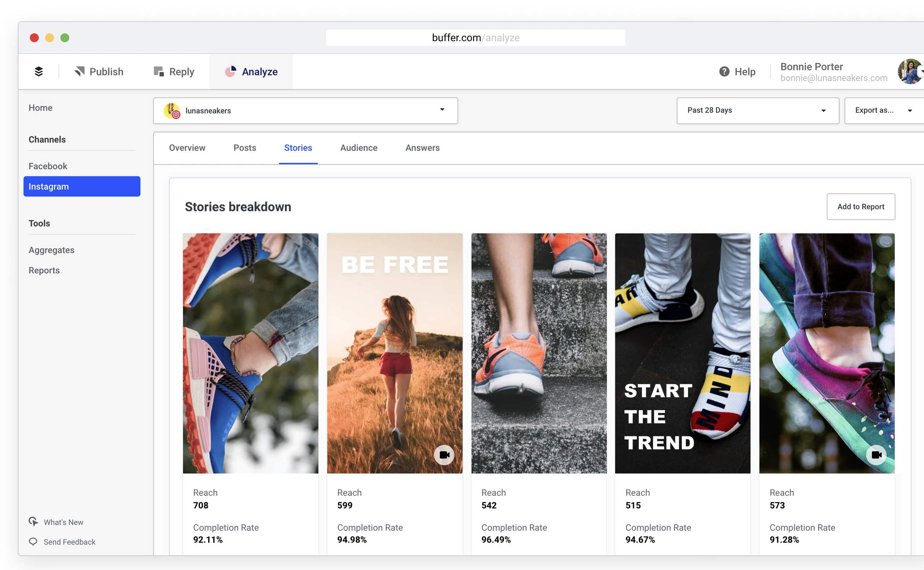Click the What's New link
This screenshot has width=924, height=570.
pos(64,522)
